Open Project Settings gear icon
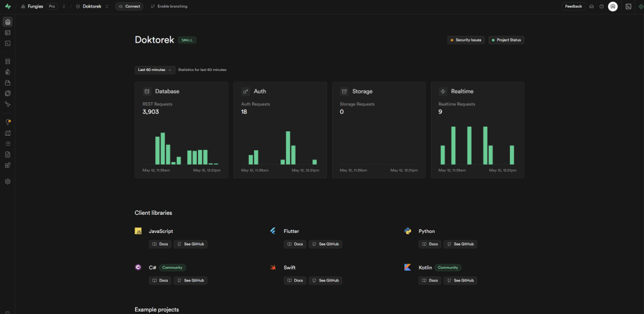 coord(8,181)
